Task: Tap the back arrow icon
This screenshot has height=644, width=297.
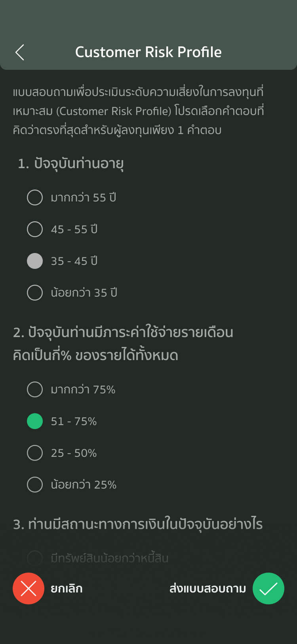Action: tap(20, 52)
